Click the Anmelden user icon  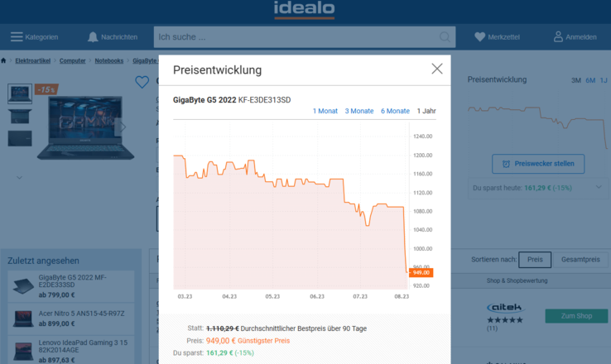click(x=559, y=37)
